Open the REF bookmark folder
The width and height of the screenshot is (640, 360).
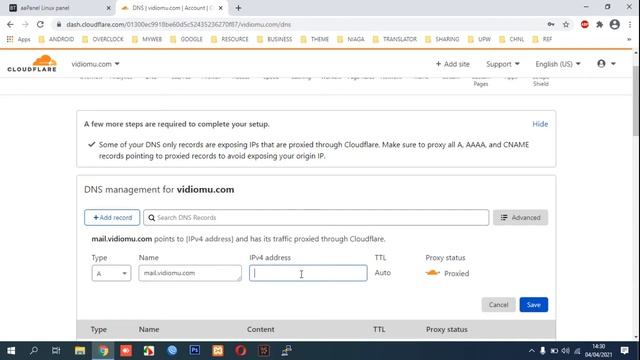[542, 39]
